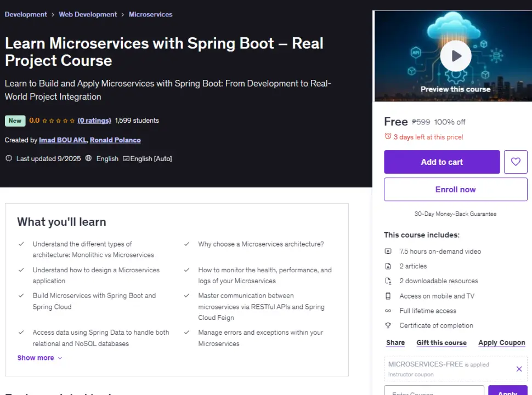The height and width of the screenshot is (395, 532).
Task: Click the globe language icon
Action: tap(88, 158)
